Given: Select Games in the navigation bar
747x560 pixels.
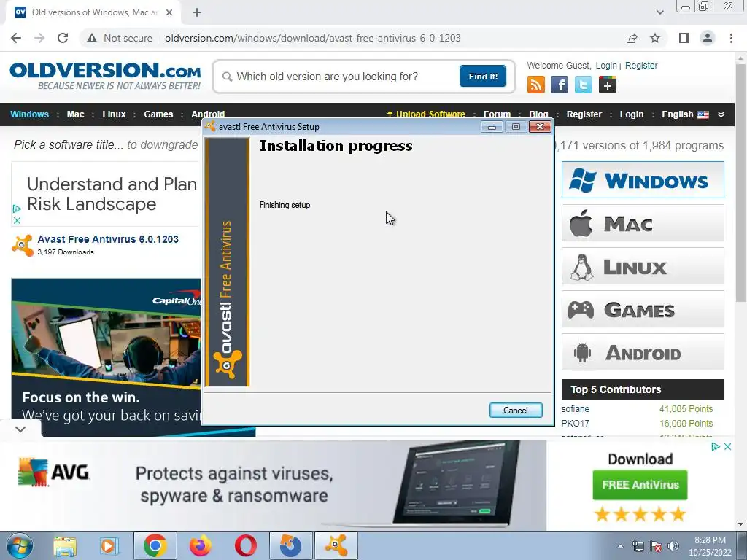Looking at the screenshot, I should click(158, 114).
